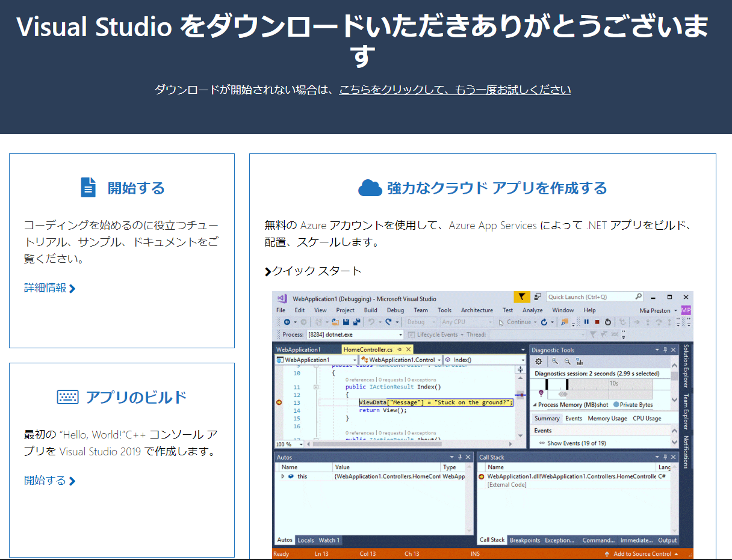The height and width of the screenshot is (560, 732).
Task: Click the Save All toolbar icon
Action: click(357, 322)
